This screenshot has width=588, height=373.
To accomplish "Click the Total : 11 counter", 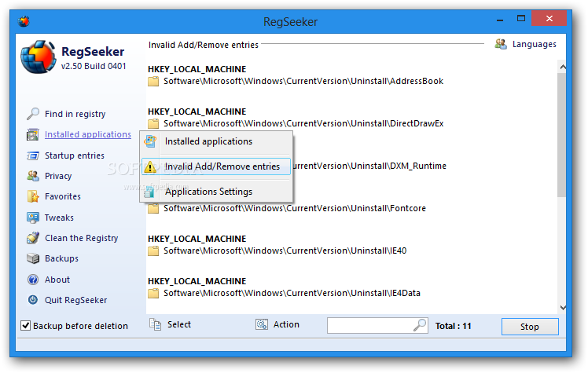I will click(x=453, y=326).
